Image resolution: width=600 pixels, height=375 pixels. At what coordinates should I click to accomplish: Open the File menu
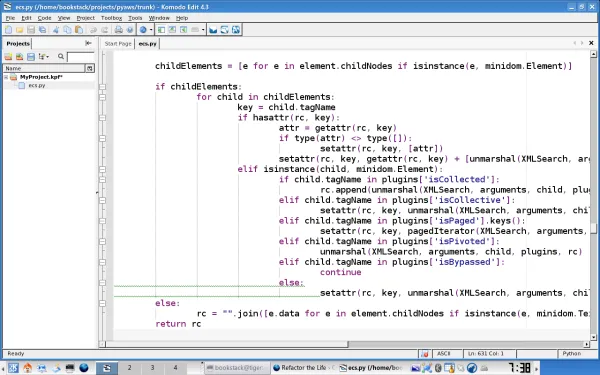(10, 18)
